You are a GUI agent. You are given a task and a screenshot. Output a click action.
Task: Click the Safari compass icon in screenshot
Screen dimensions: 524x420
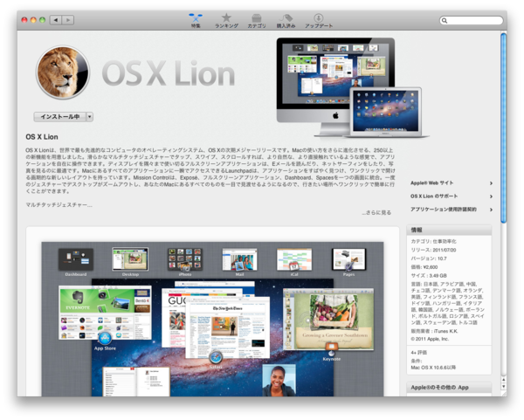216,358
